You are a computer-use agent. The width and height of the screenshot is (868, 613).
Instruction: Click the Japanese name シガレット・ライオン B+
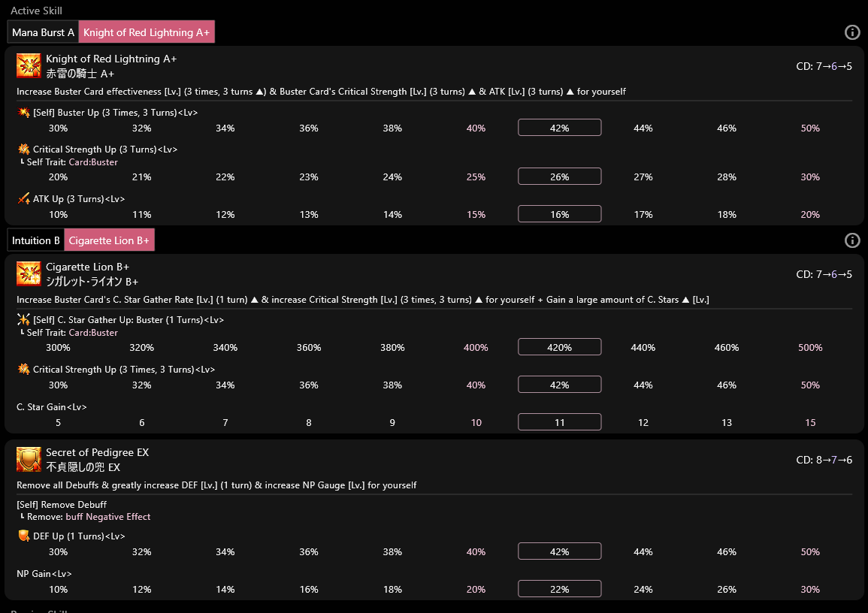click(92, 282)
